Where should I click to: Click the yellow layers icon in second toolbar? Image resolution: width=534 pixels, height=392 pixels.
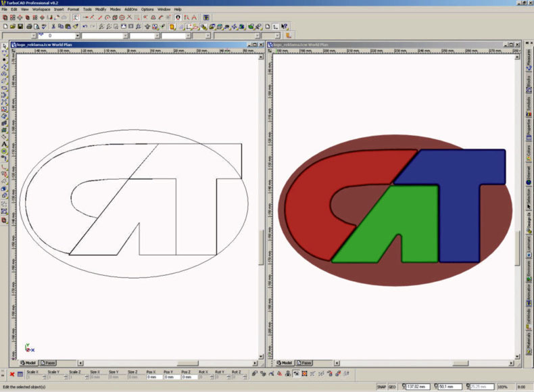click(172, 26)
